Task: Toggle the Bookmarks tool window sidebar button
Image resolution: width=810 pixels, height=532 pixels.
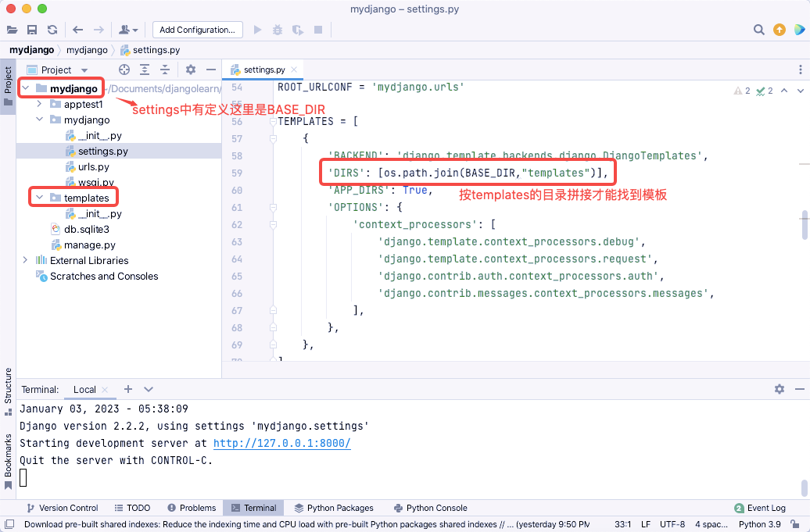Action: click(8, 462)
